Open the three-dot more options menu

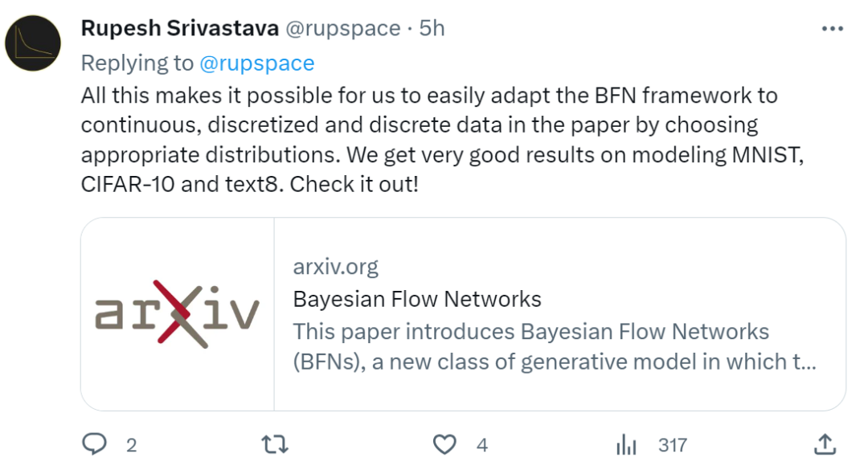tap(832, 28)
